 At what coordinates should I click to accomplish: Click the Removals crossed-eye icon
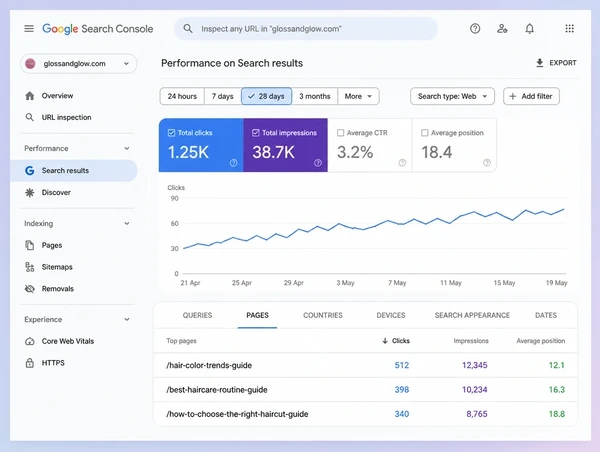pos(29,289)
